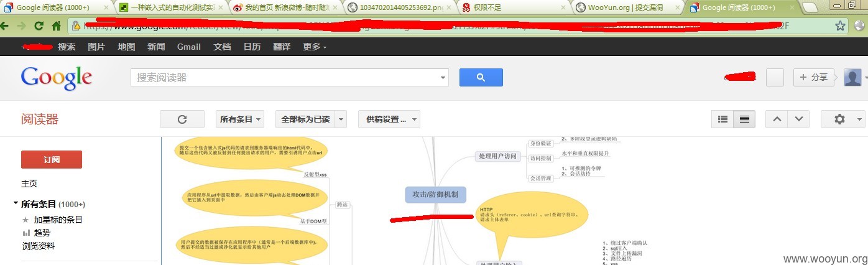
Task: Click the 反射型xss label
Action: 315,174
